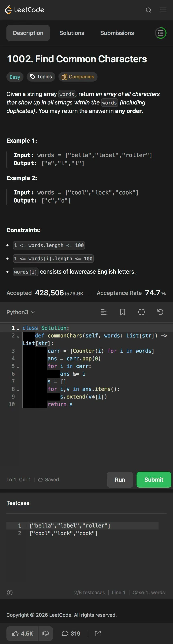Click code line 's.extend(v*[i])'
This screenshot has width=173, height=644.
(x=84, y=397)
